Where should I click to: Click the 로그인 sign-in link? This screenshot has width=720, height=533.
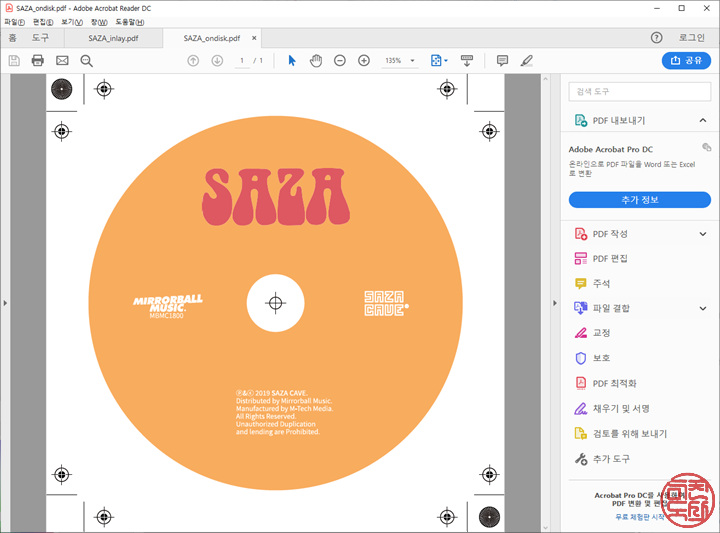(692, 38)
